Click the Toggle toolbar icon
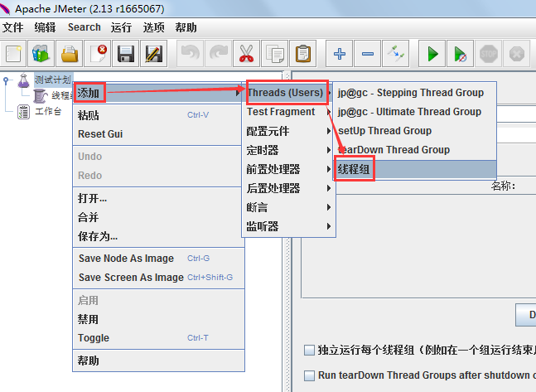 tap(396, 54)
